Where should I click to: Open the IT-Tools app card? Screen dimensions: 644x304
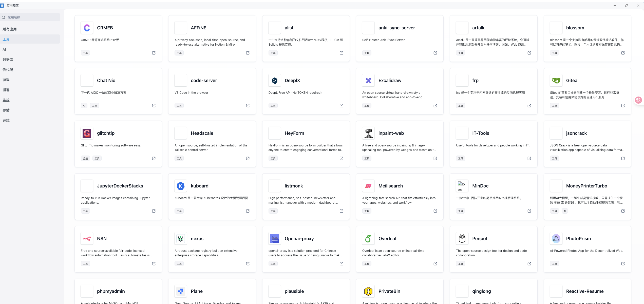(x=493, y=144)
